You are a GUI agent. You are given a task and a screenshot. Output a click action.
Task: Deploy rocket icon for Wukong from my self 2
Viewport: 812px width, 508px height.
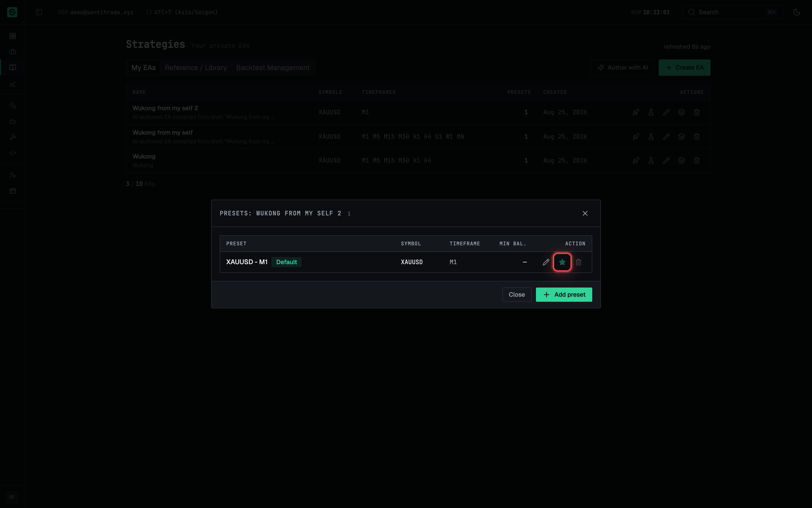[x=636, y=112]
